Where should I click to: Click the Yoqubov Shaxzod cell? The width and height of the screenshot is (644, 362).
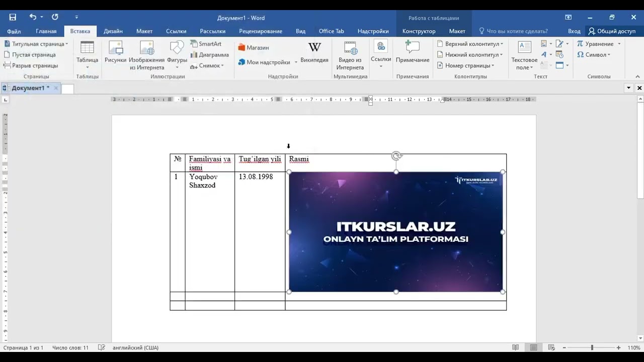point(210,232)
